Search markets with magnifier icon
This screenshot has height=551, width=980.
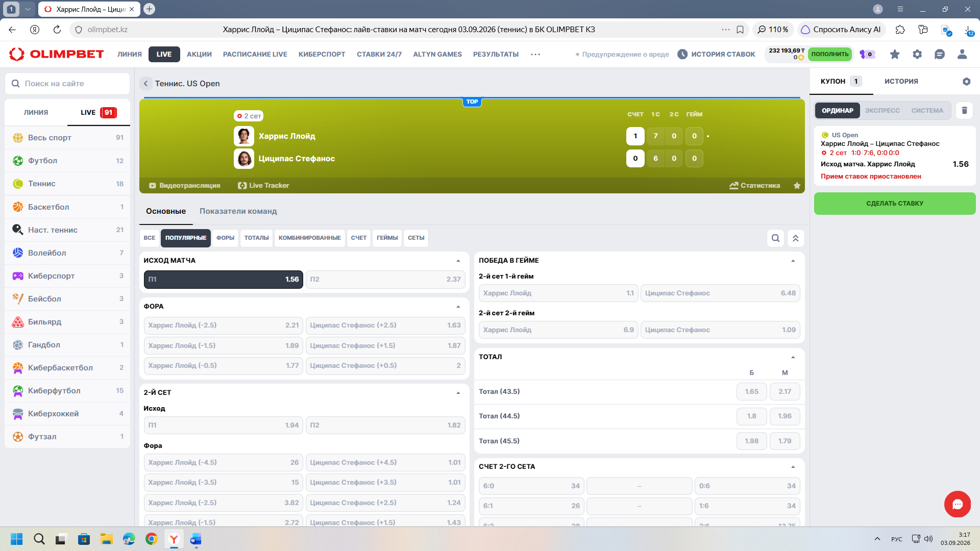click(x=775, y=238)
